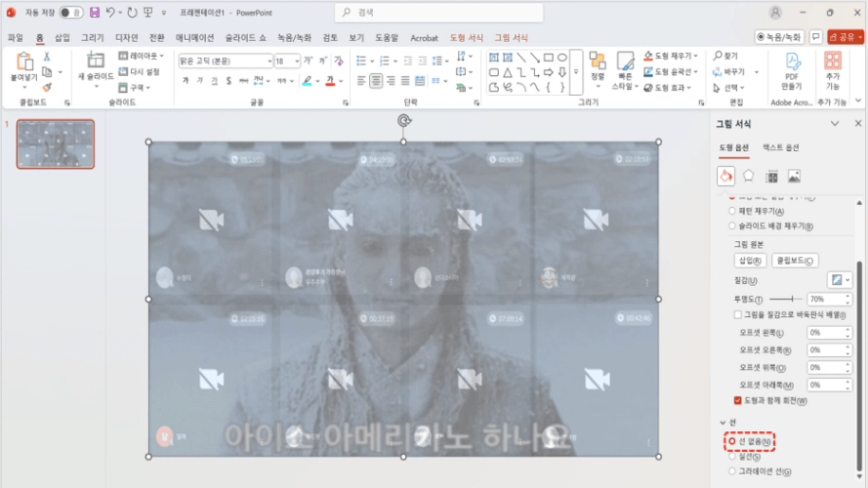Image resolution: width=868 pixels, height=488 pixels.
Task: Click the Reset (다시 설정) button
Action: tap(140, 72)
